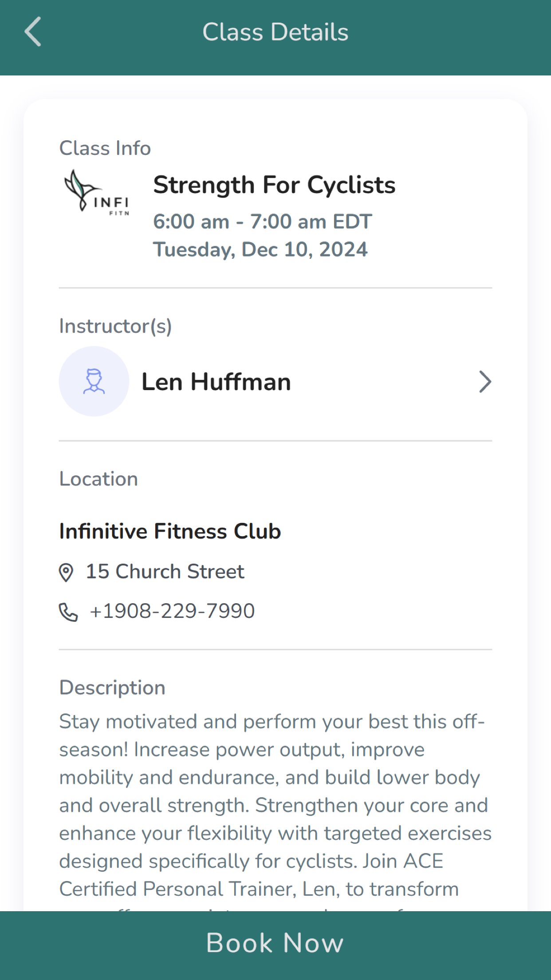
Task: Tap the location pin icon
Action: (x=66, y=572)
